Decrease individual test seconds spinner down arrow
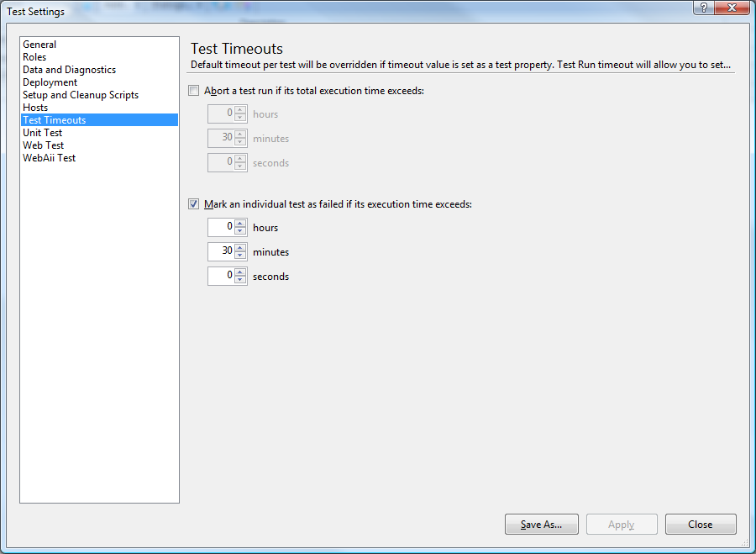The image size is (756, 554). point(241,280)
